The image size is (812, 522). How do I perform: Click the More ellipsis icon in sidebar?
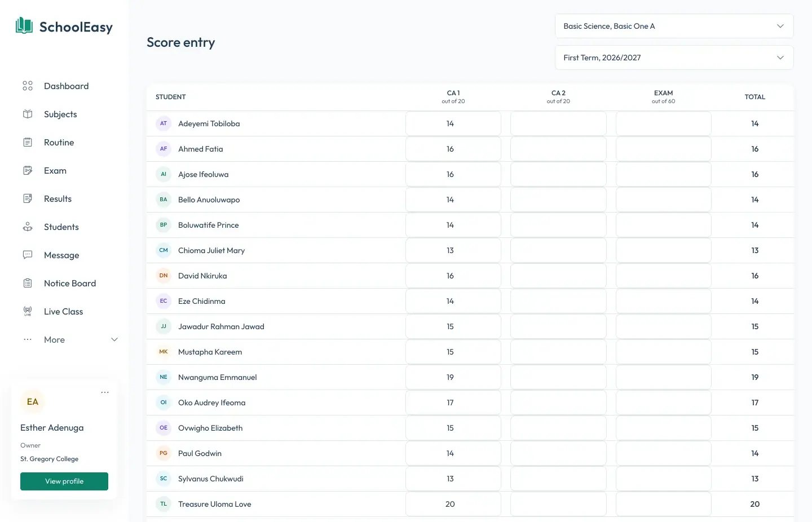pyautogui.click(x=28, y=339)
